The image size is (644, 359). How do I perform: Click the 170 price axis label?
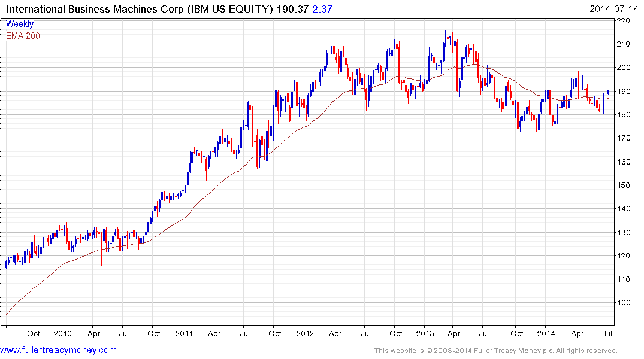[x=623, y=138]
